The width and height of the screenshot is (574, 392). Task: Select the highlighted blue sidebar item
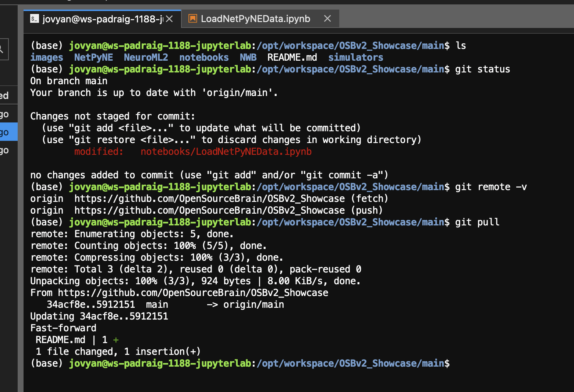(8, 132)
